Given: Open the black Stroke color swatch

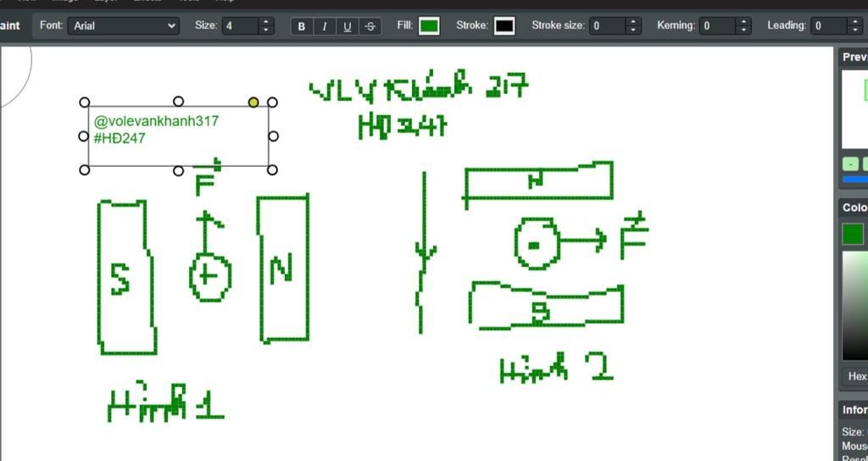Looking at the screenshot, I should [504, 25].
